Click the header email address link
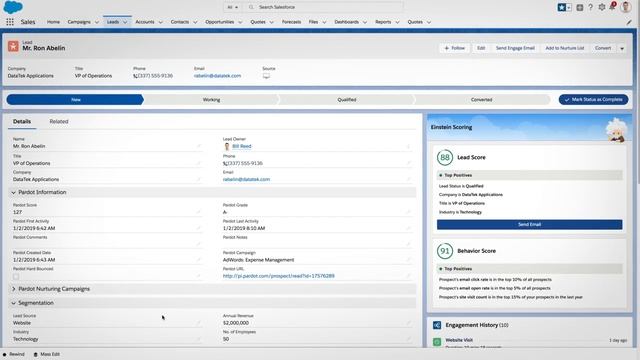 217,76
